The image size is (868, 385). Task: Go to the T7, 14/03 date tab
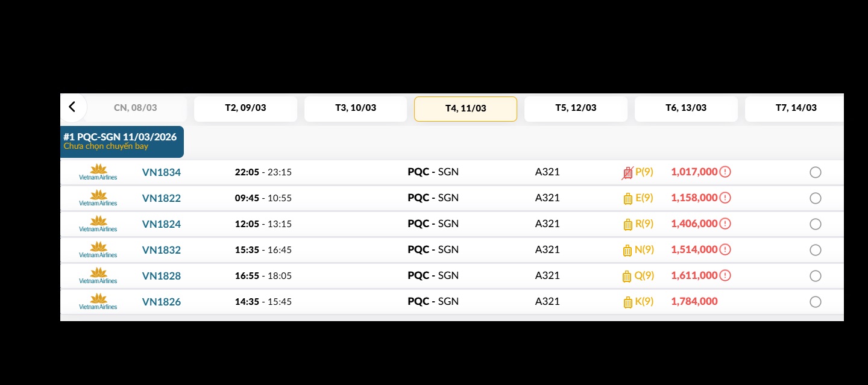tap(796, 108)
